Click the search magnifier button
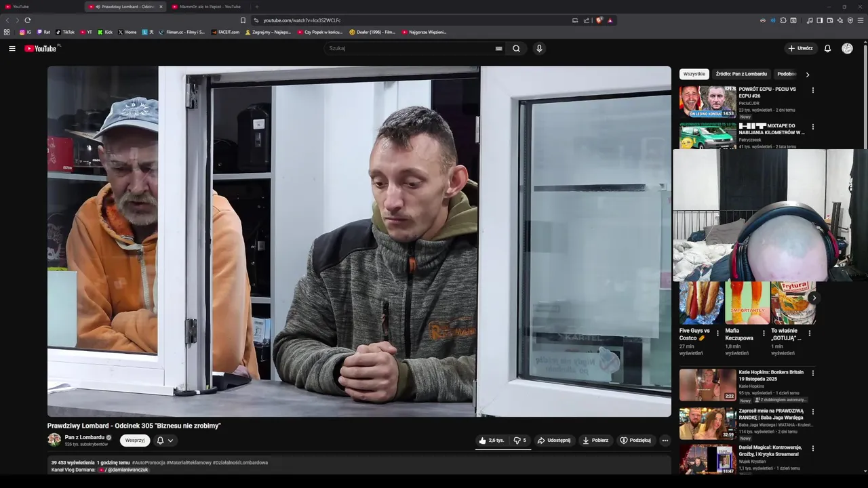 tap(516, 48)
